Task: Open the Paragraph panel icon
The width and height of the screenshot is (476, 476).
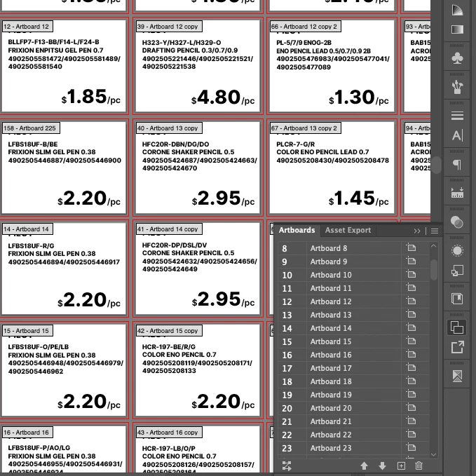Action: pos(457,164)
